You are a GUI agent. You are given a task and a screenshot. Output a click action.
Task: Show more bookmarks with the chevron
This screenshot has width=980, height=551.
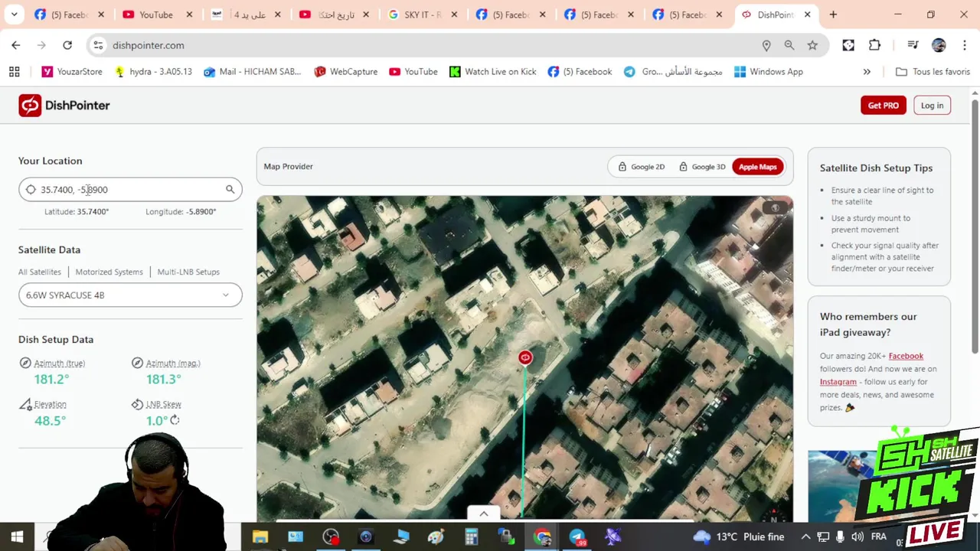[867, 72]
